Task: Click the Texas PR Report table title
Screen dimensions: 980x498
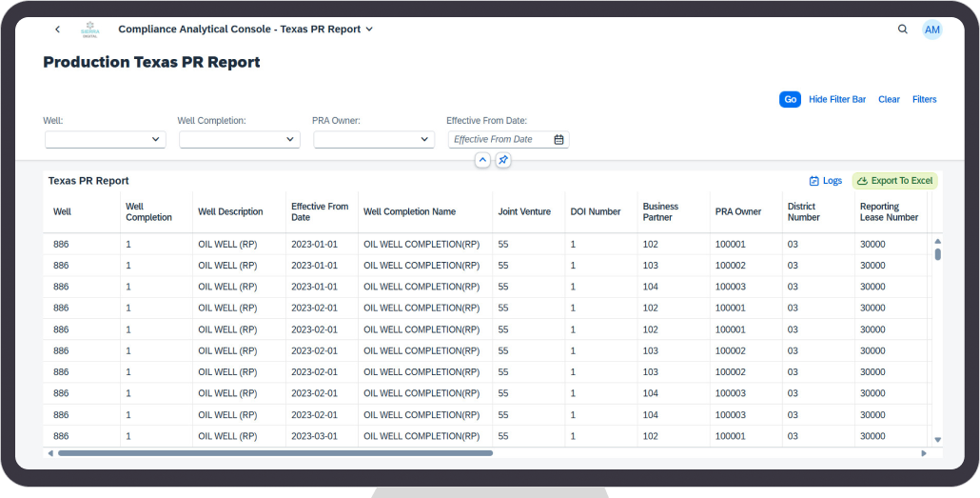Action: [x=88, y=181]
